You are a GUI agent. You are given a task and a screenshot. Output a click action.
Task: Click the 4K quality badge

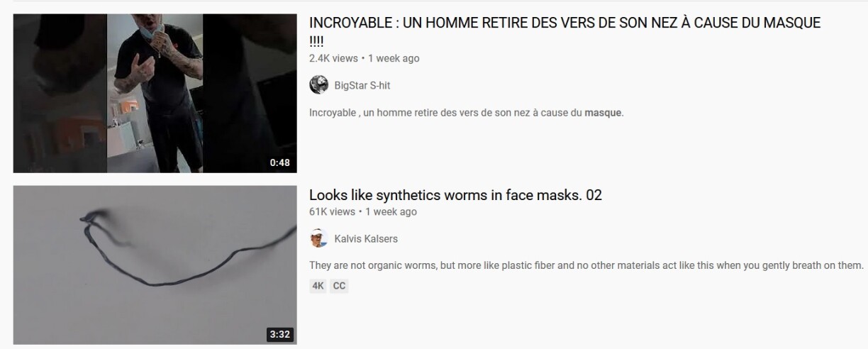click(x=318, y=287)
